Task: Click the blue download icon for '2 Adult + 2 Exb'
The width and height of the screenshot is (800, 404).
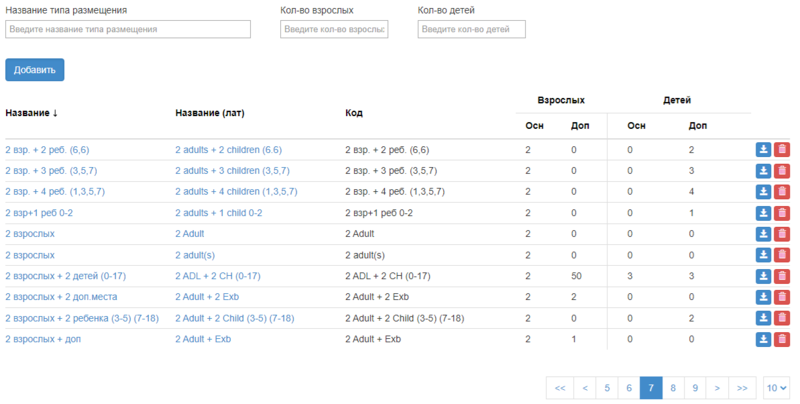Action: click(763, 297)
